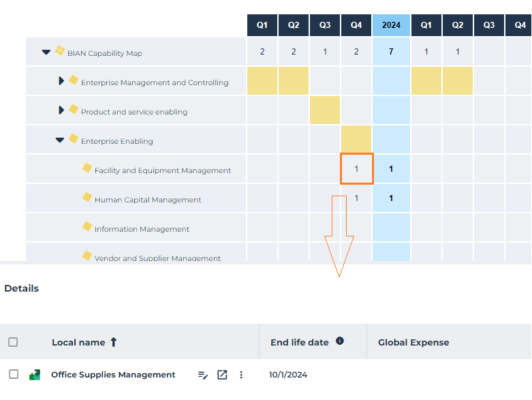Open the three-dot menu for Office Supplies Management
The image size is (532, 400).
click(x=240, y=375)
